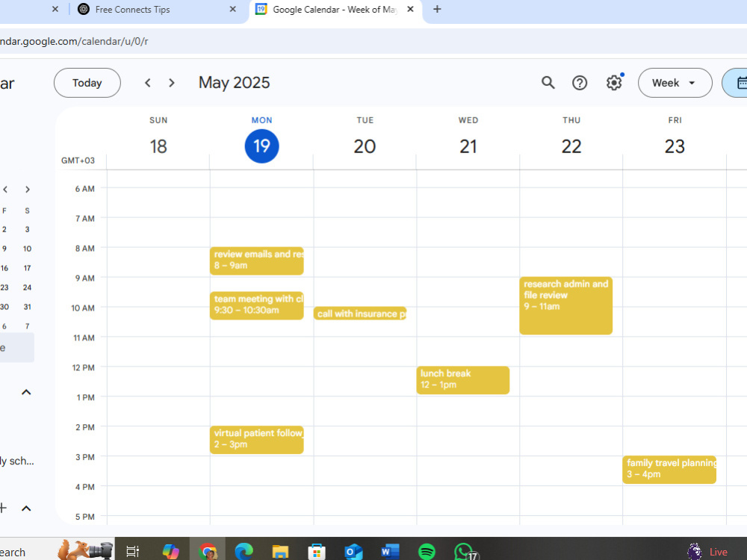Launch Microsoft Edge from taskbar

coord(244,552)
